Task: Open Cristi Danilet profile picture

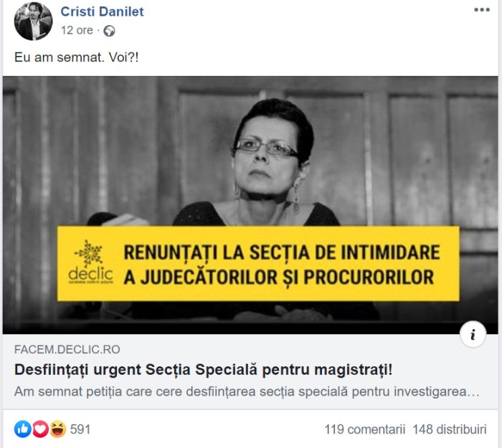Action: (33, 21)
